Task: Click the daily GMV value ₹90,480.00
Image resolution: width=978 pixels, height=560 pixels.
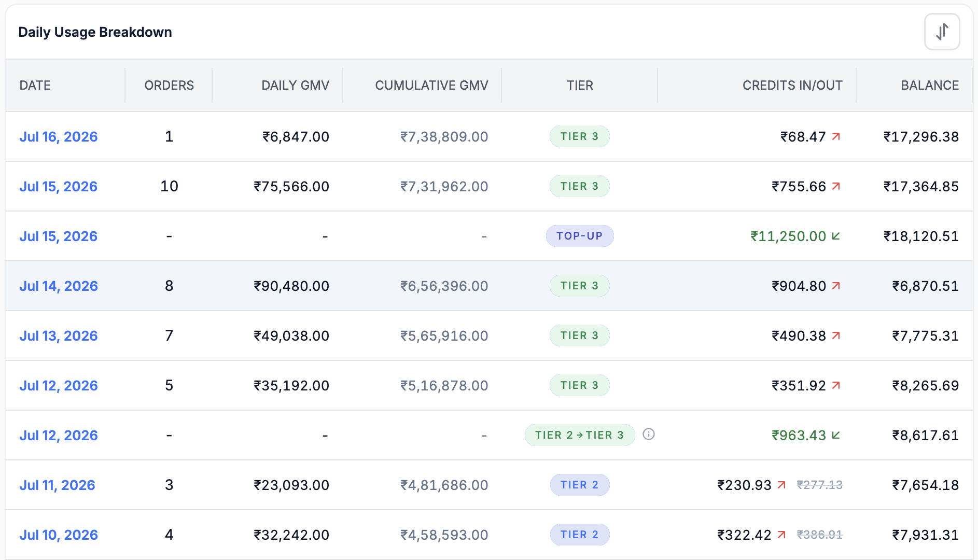Action: (291, 286)
